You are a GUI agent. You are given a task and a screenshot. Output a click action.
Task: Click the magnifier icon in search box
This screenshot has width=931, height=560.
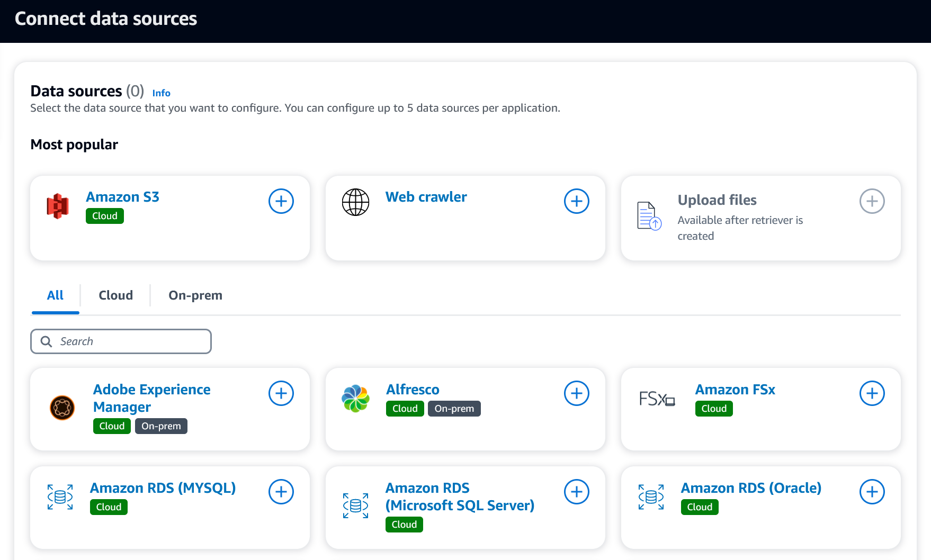point(47,341)
